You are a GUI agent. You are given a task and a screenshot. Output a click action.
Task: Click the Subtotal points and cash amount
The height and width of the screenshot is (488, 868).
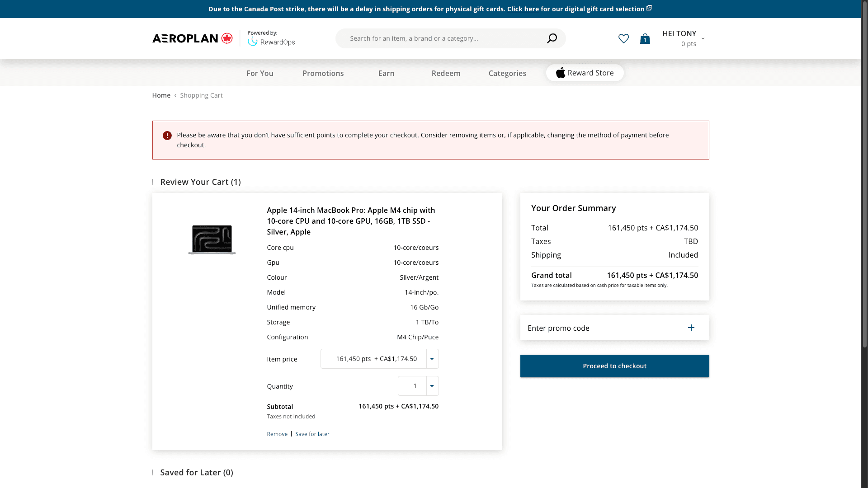[398, 406]
